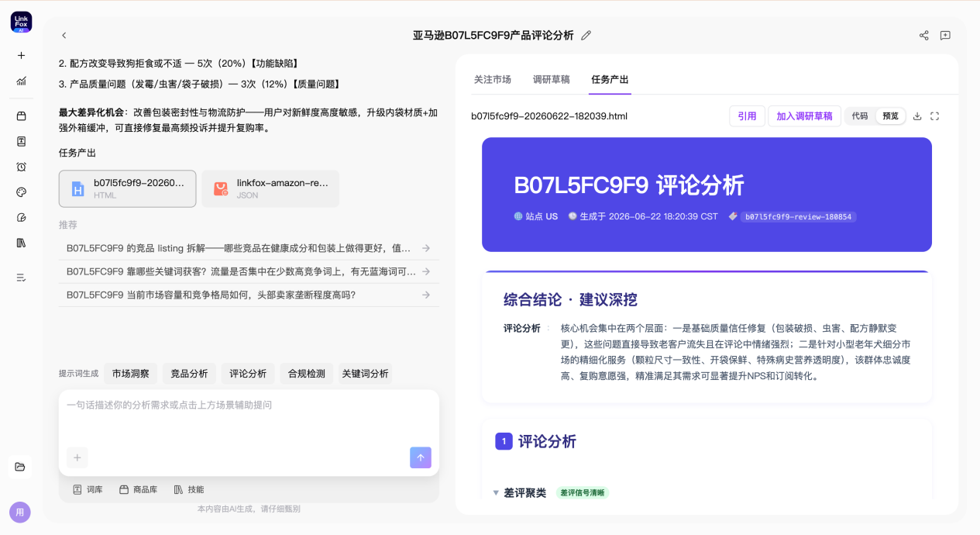Open the 商品库 option below input
The image size is (980, 535).
138,489
